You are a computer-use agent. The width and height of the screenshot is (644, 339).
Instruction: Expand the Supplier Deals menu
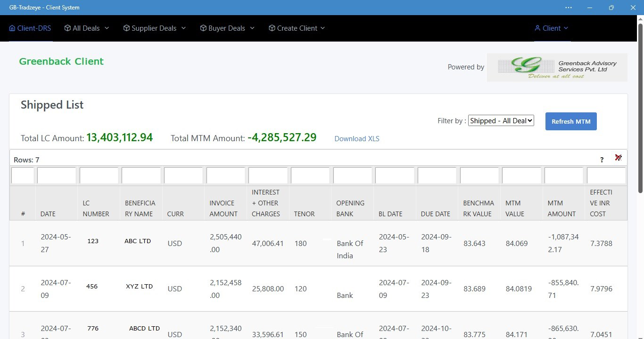click(x=155, y=28)
